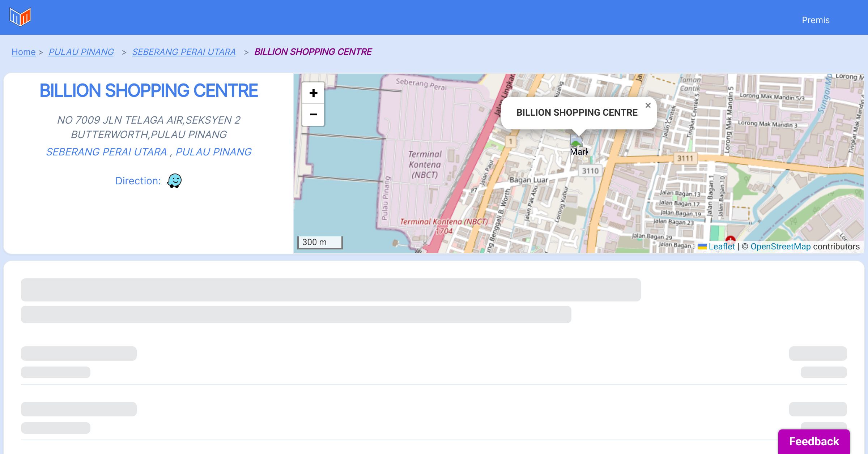Click the map marker image
The width and height of the screenshot is (868, 454).
[576, 141]
